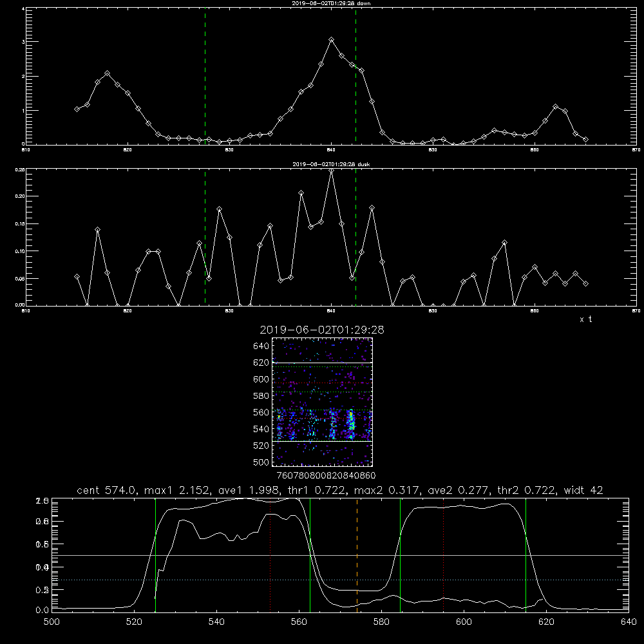644x644 pixels.
Task: Click the red dotted line near 595
Action: click(444, 554)
